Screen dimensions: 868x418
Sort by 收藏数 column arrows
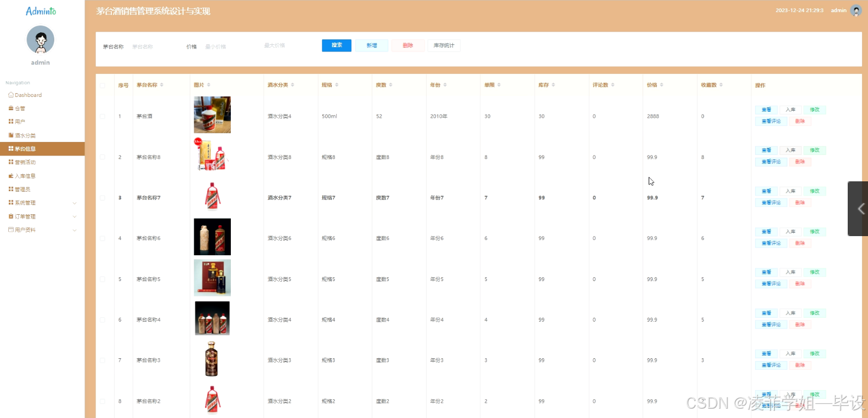pyautogui.click(x=721, y=85)
